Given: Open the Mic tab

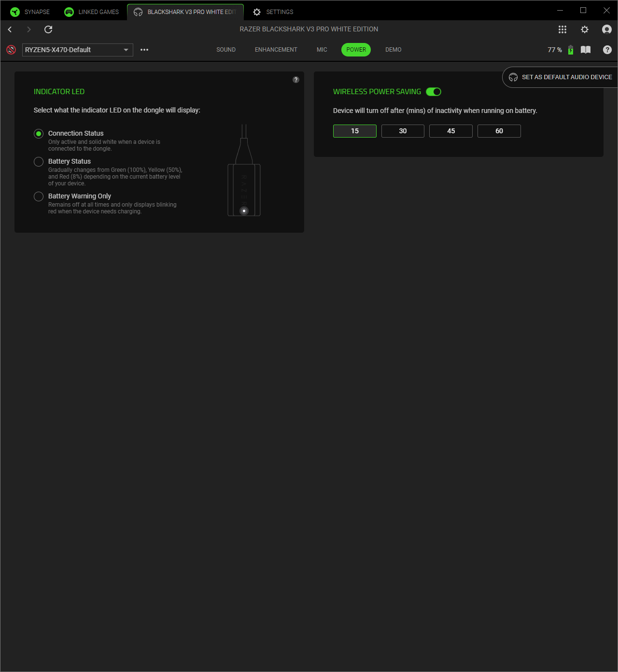Looking at the screenshot, I should click(x=322, y=50).
